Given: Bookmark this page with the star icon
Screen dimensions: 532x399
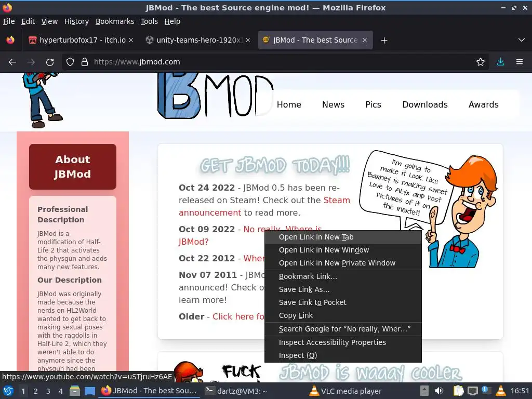Looking at the screenshot, I should 481,62.
